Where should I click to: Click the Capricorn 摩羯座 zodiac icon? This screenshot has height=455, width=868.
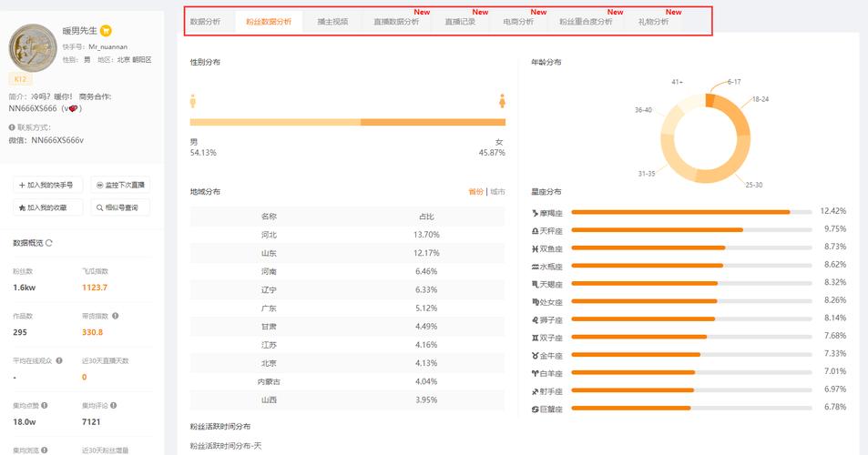click(536, 212)
